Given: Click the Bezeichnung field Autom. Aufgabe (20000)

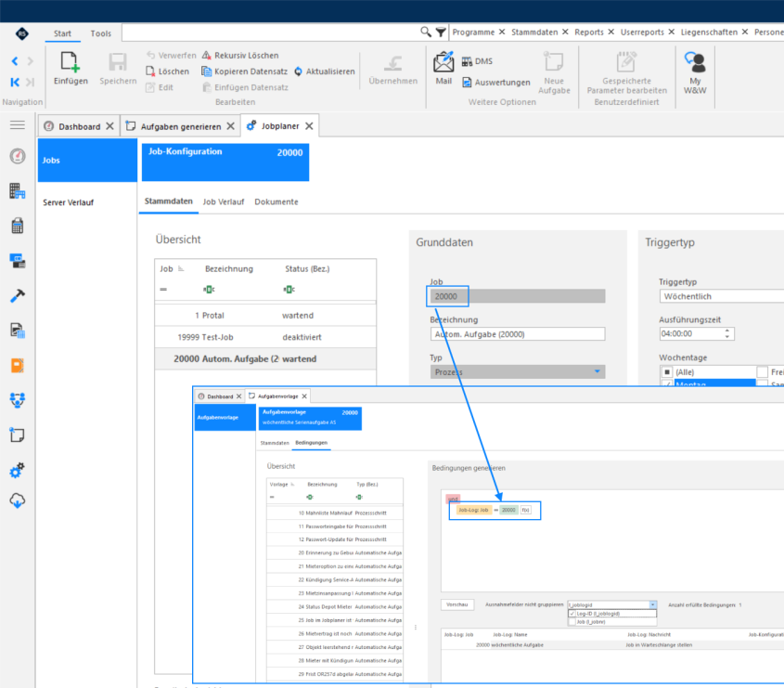Looking at the screenshot, I should pos(518,333).
